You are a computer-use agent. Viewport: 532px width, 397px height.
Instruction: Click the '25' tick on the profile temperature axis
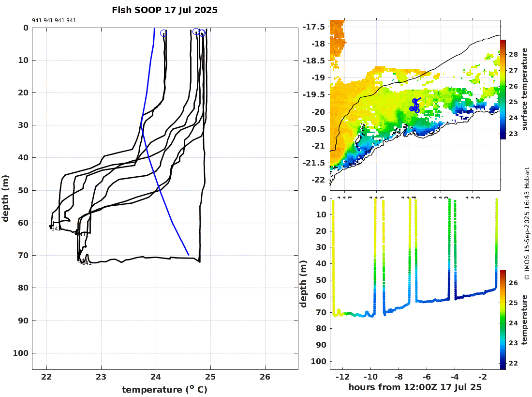(210, 377)
